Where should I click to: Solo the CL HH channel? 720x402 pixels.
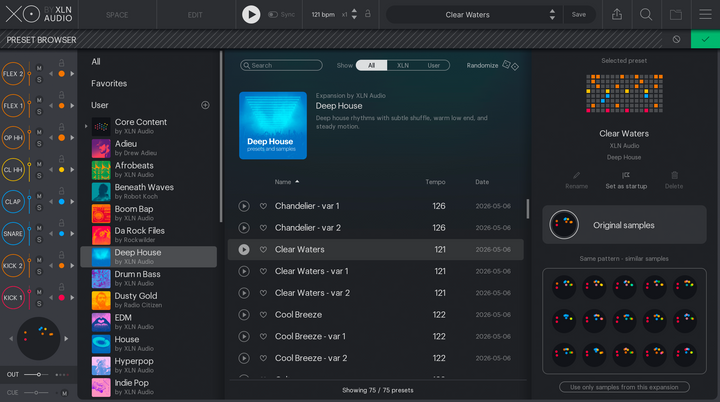click(39, 176)
